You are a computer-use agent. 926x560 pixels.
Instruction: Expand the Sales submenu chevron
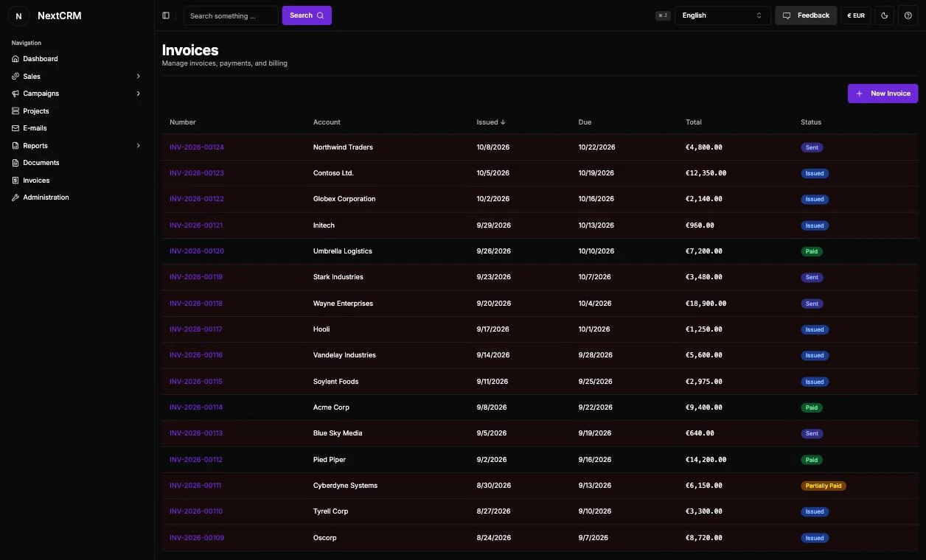pyautogui.click(x=138, y=77)
